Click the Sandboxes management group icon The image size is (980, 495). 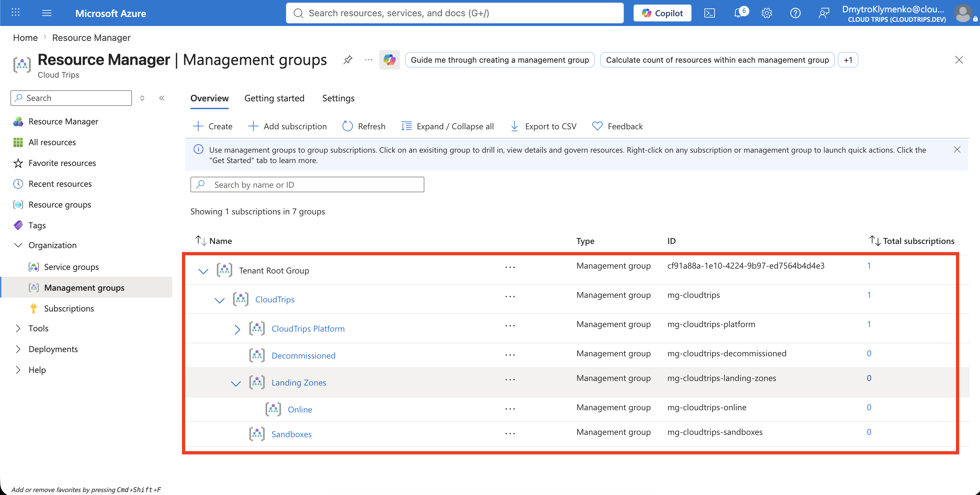pyautogui.click(x=257, y=434)
